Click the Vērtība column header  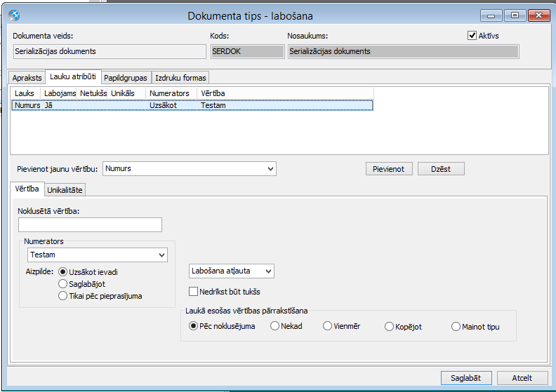point(286,93)
